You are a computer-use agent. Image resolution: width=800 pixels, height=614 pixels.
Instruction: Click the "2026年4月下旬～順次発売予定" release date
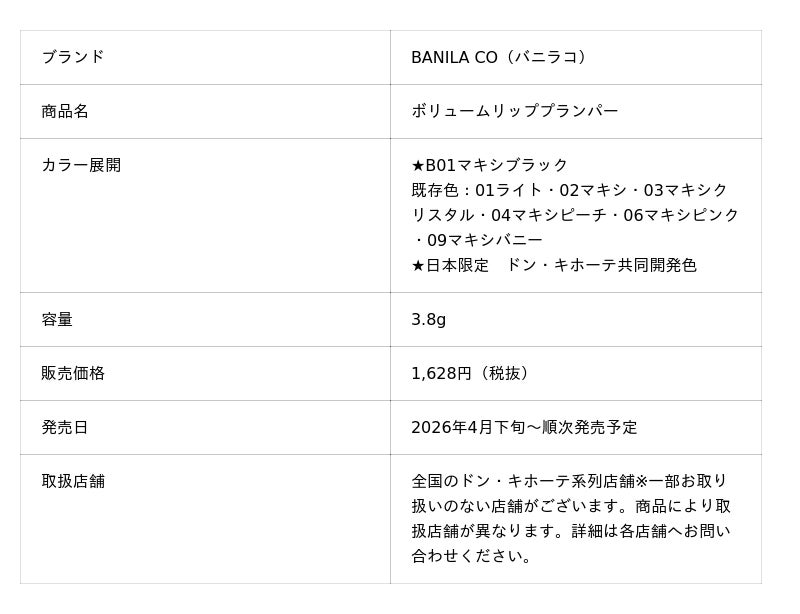[524, 427]
